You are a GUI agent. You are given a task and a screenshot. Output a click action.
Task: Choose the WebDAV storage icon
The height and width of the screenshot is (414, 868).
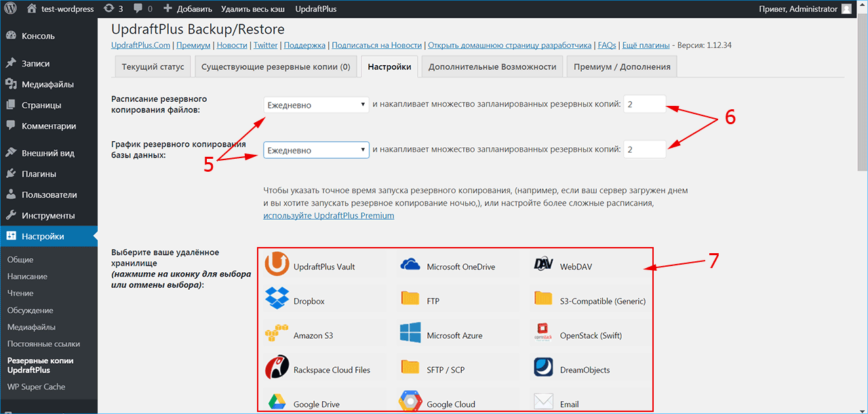tap(544, 266)
